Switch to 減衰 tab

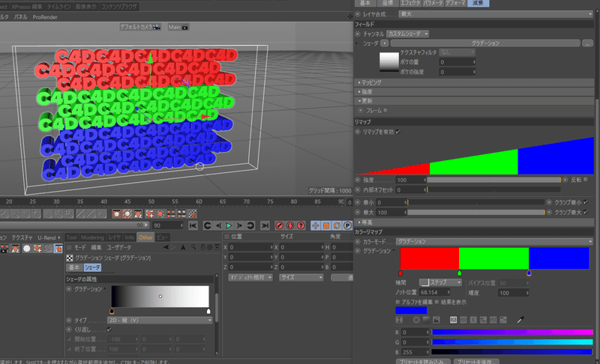(x=478, y=3)
